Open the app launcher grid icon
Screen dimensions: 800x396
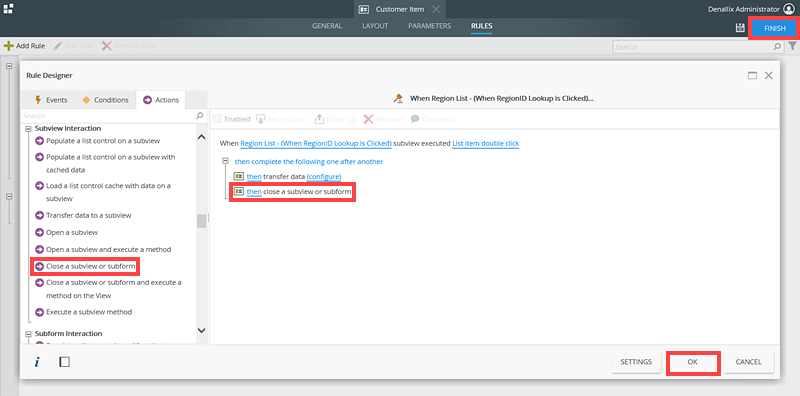(x=8, y=9)
